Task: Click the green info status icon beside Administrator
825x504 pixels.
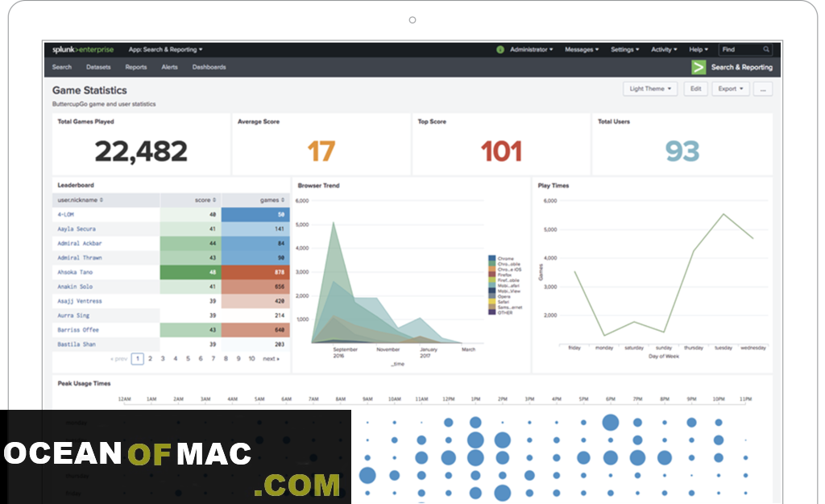Action: 500,49
